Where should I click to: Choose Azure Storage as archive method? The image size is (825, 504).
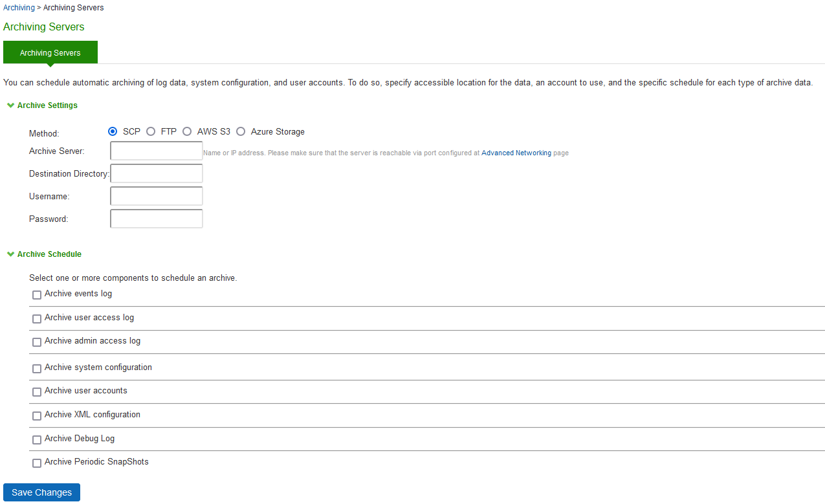[241, 131]
